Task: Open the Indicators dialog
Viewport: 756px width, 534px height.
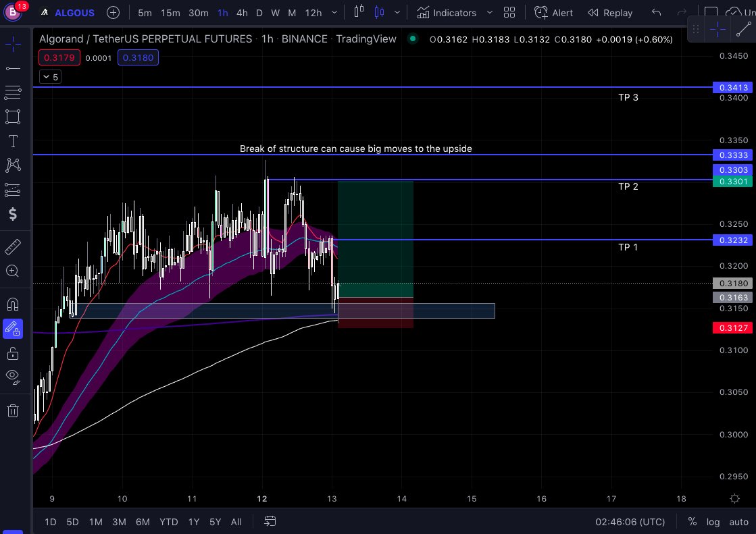Action: click(447, 13)
